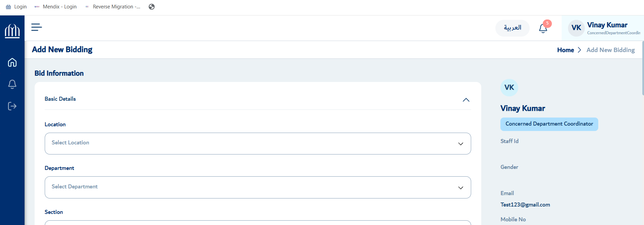Screen dimensions: 644x225
Task: Collapse the Basic Details section
Action: pyautogui.click(x=466, y=100)
